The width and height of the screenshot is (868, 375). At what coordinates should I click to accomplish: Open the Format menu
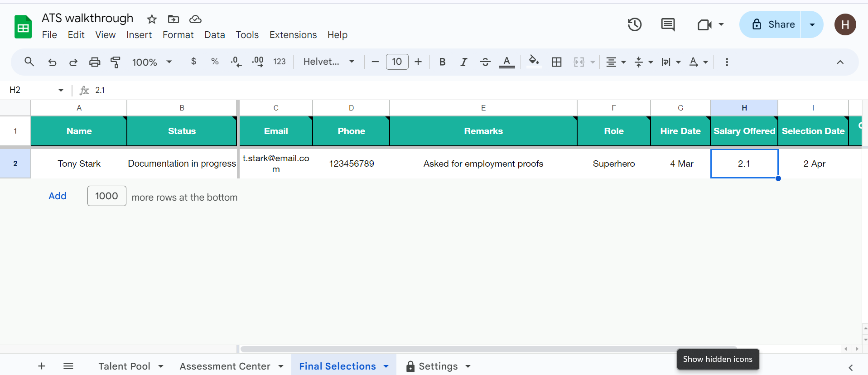[x=178, y=35]
